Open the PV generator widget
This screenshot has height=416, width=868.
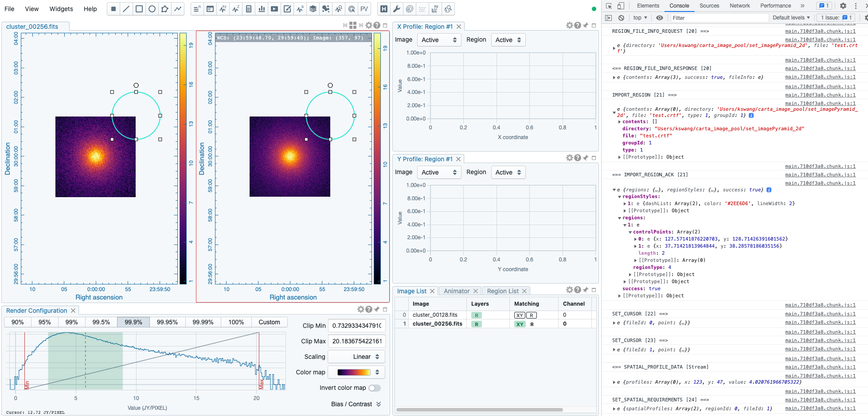click(364, 9)
